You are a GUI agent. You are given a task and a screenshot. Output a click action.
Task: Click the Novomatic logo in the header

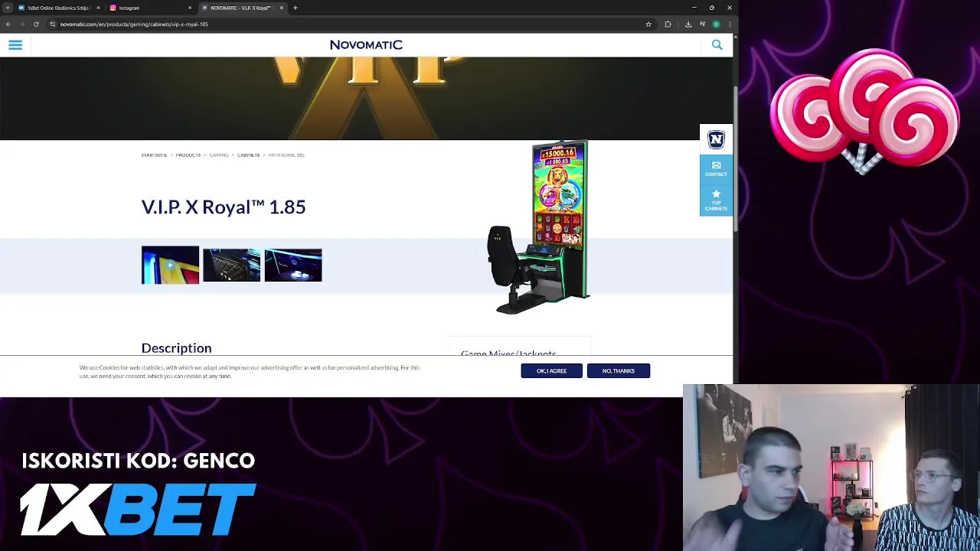[366, 45]
